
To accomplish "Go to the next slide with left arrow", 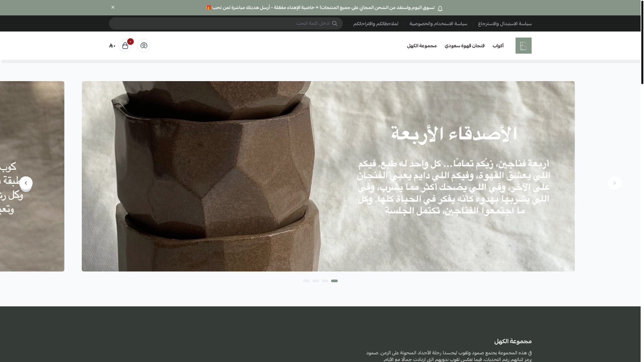I will point(26,183).
